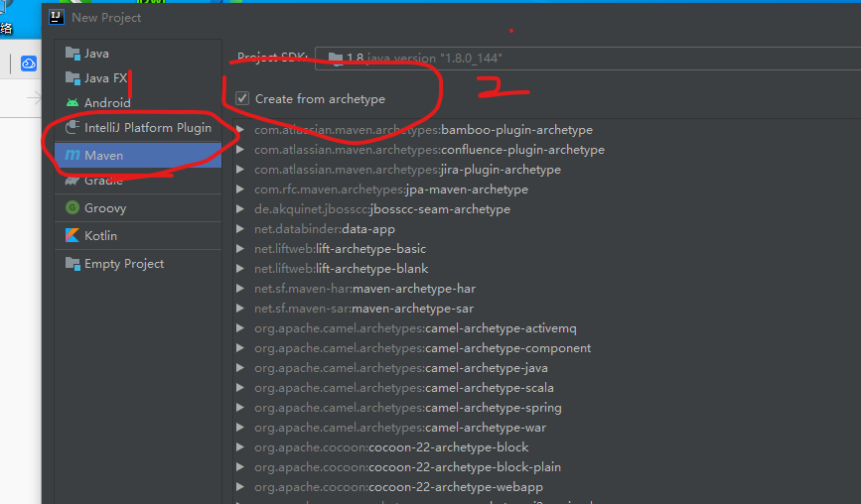
Task: Select bamboo-plugin-archetype text
Action: [516, 130]
